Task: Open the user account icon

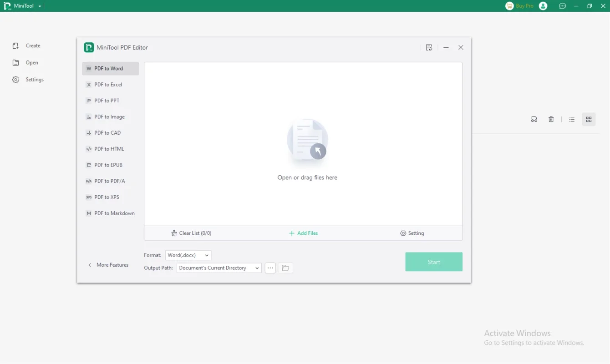Action: click(x=543, y=6)
